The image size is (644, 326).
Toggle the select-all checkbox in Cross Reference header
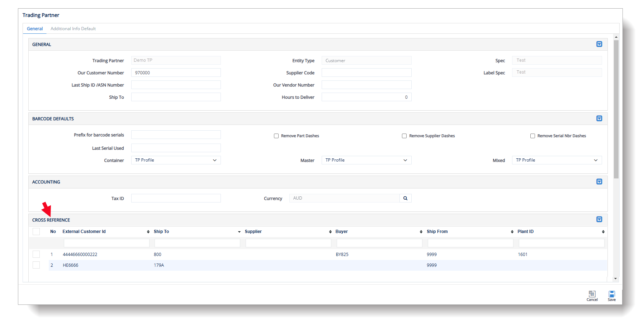pyautogui.click(x=36, y=232)
